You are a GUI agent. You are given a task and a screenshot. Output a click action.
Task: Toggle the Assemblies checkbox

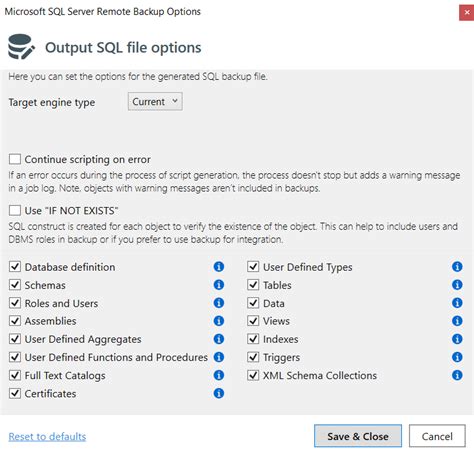15,321
